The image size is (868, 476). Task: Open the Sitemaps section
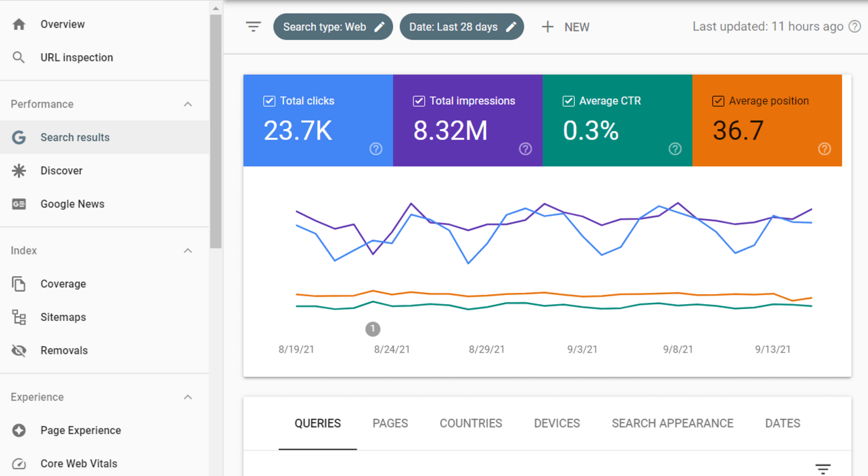(63, 317)
